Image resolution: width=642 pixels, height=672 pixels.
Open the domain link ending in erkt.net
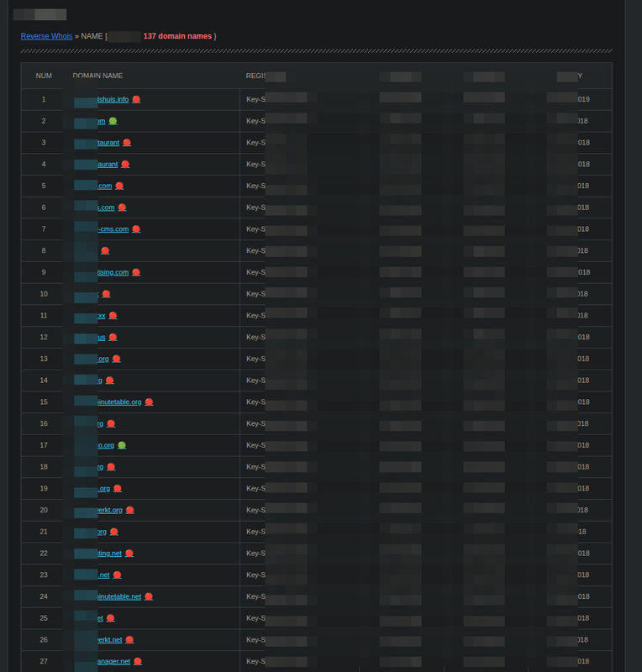[110, 640]
